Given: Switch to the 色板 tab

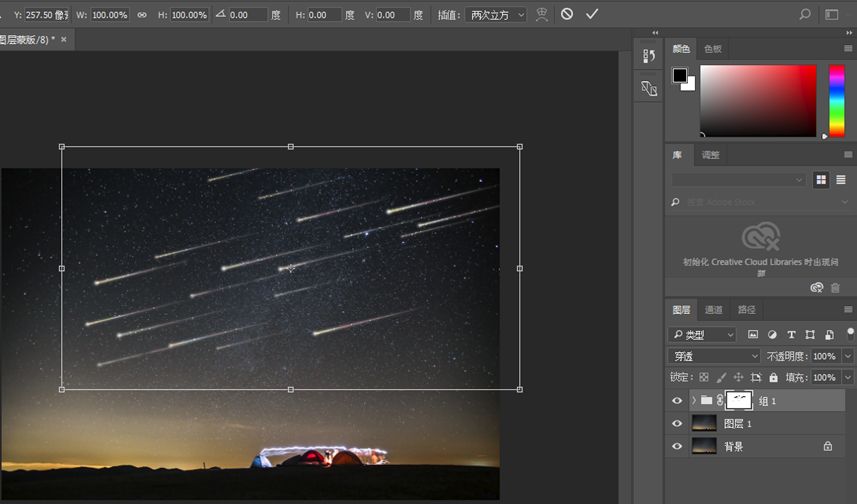Looking at the screenshot, I should pos(713,49).
